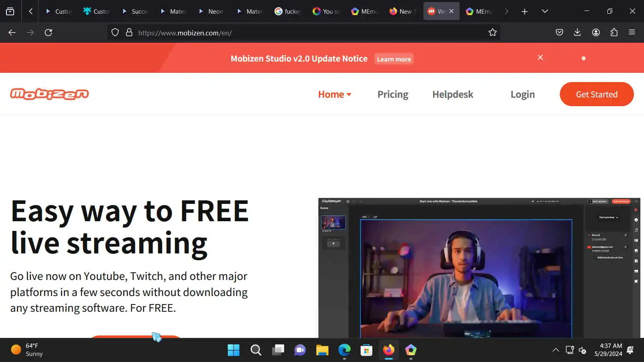
Task: Open the Firefox downloads panel
Action: point(577,33)
